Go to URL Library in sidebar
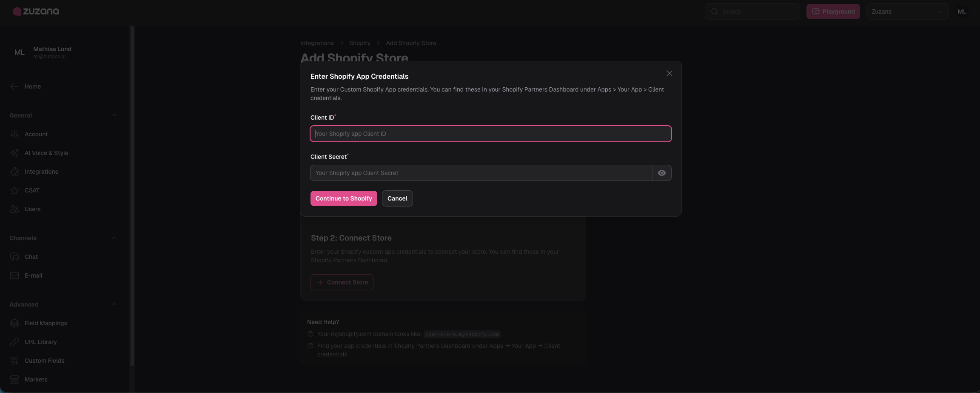Screen dimensions: 980x393 [40, 342]
